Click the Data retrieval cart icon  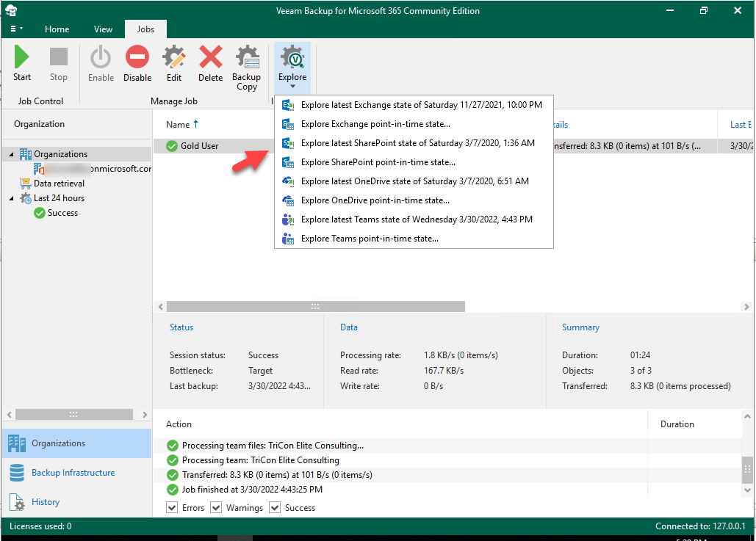coord(26,184)
